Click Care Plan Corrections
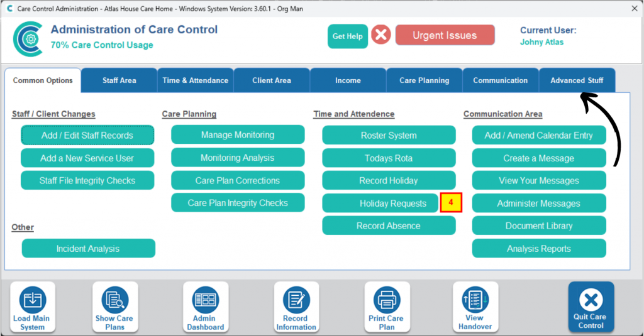 [x=238, y=180]
